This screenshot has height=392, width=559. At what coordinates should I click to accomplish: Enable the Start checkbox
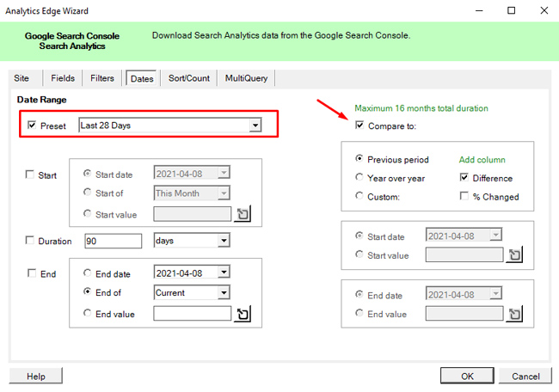point(30,175)
